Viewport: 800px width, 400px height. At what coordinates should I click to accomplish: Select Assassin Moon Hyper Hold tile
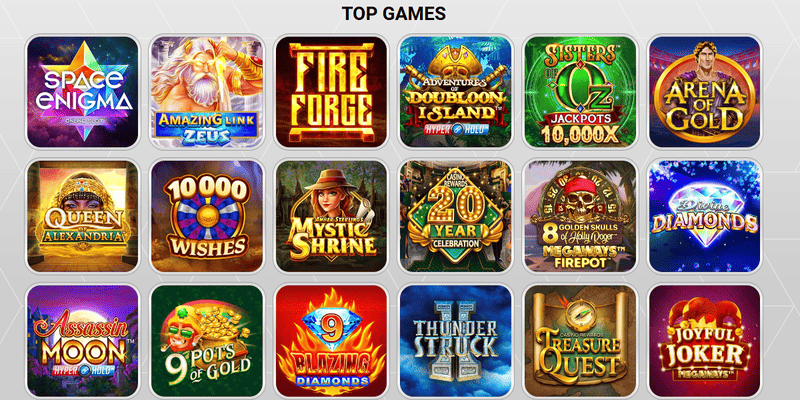[82, 341]
